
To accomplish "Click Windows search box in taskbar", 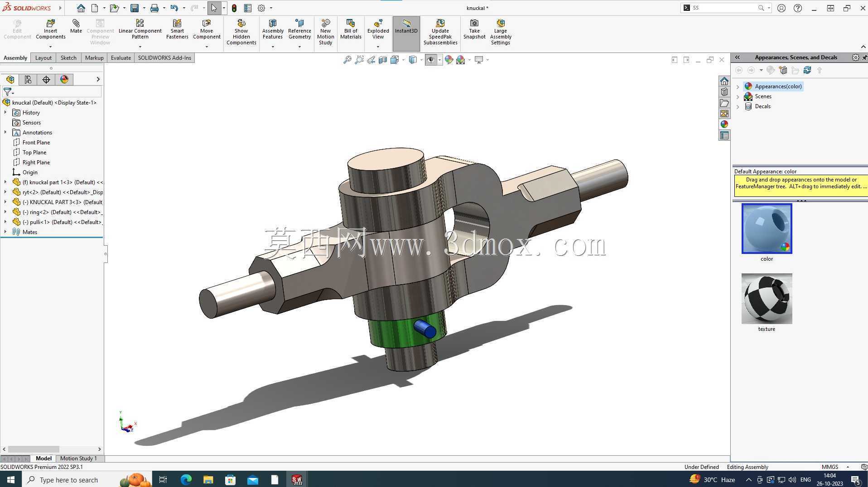I will [68, 480].
